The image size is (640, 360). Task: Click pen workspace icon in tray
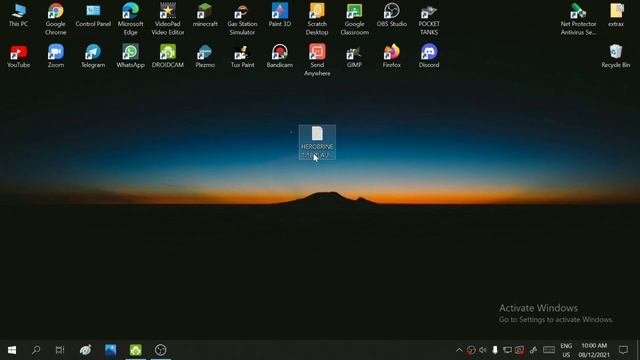(533, 350)
